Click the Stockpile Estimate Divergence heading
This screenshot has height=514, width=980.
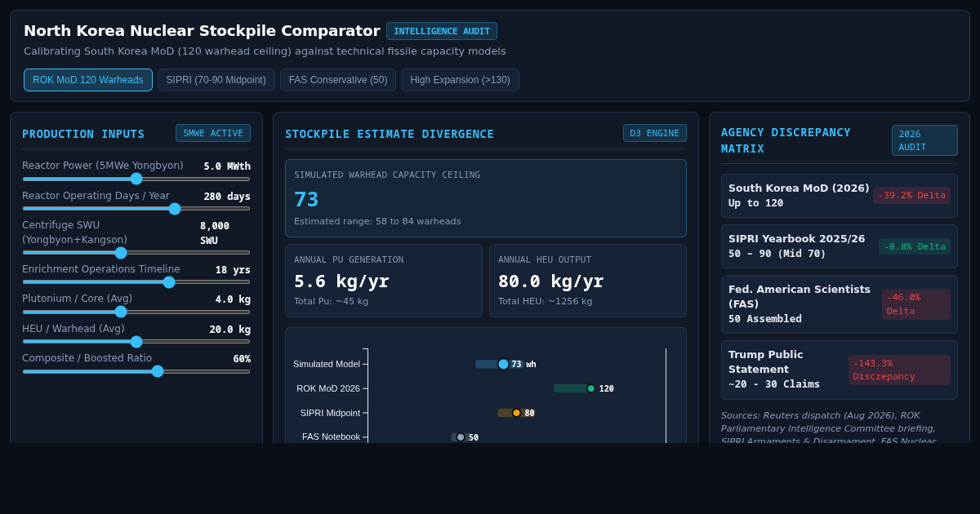[x=390, y=134]
